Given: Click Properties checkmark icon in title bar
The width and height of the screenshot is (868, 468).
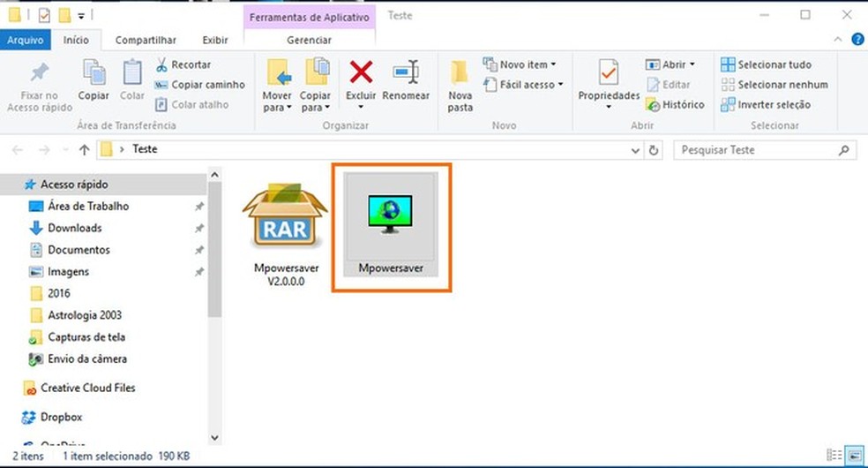Looking at the screenshot, I should click(x=44, y=16).
